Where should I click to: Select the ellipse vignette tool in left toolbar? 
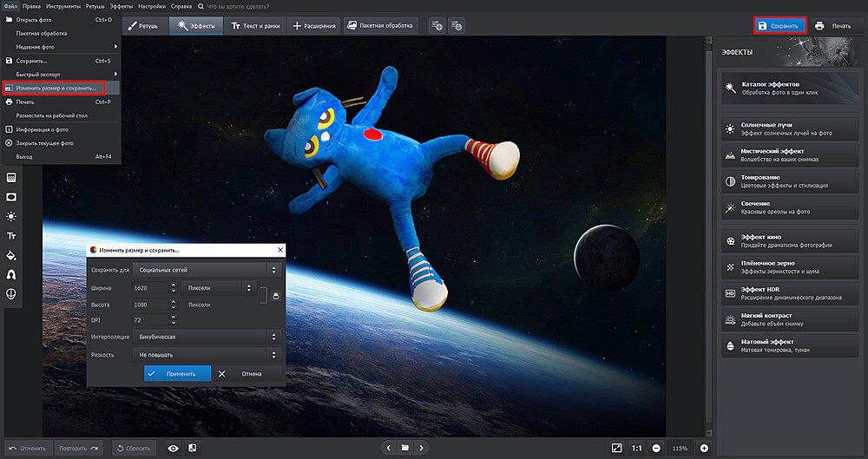point(11,196)
